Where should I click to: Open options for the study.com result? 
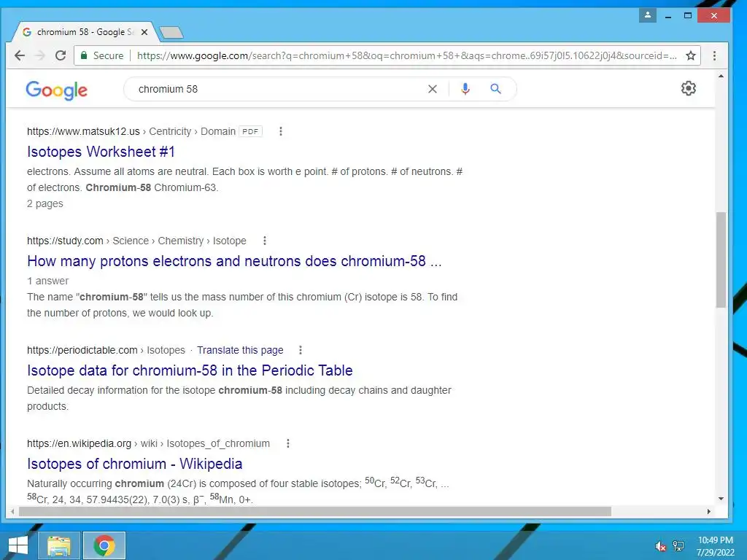pyautogui.click(x=264, y=241)
